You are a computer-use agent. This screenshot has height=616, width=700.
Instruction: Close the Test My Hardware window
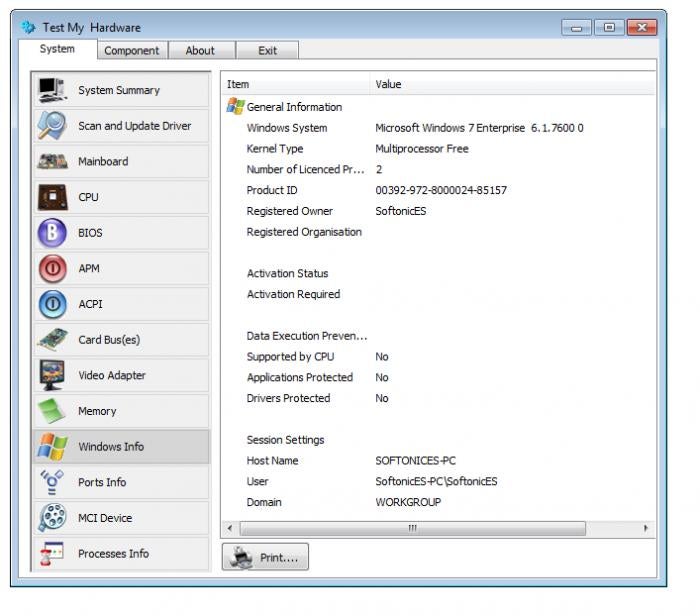click(642, 28)
